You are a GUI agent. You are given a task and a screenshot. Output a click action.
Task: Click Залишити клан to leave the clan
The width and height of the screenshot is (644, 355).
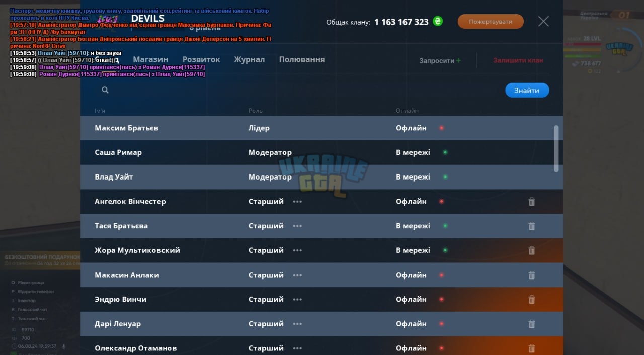(x=518, y=60)
